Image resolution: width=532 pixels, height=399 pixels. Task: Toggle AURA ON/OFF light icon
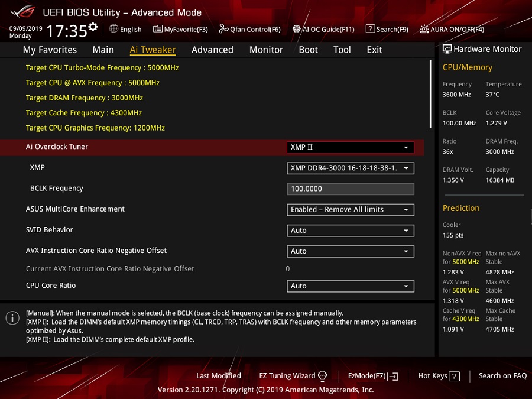pyautogui.click(x=424, y=29)
